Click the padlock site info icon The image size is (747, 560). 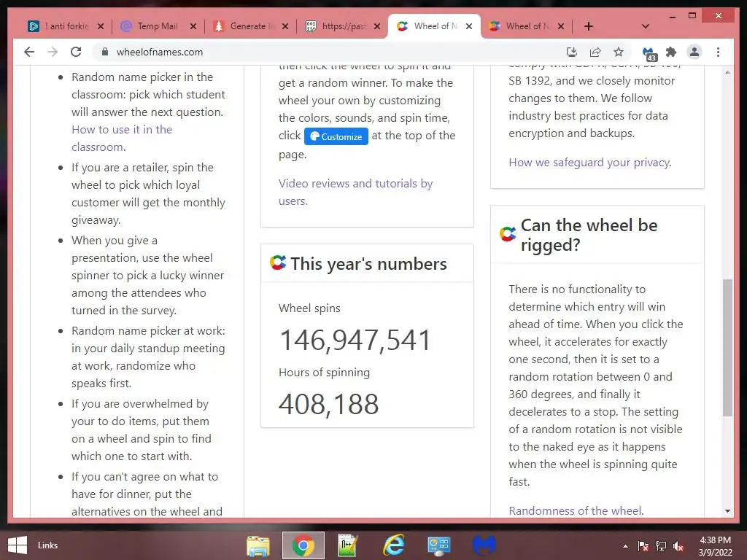point(105,52)
